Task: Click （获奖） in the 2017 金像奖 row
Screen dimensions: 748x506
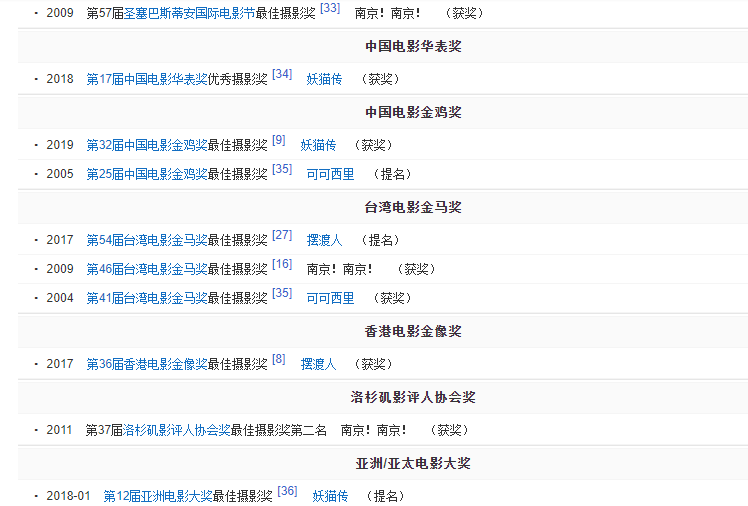Action: [x=374, y=364]
